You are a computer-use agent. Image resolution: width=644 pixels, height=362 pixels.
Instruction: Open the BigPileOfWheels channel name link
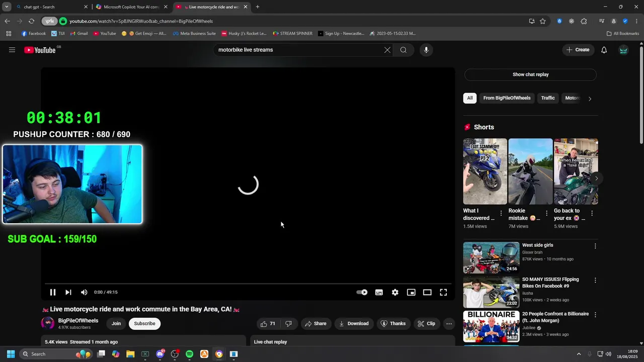(78, 321)
